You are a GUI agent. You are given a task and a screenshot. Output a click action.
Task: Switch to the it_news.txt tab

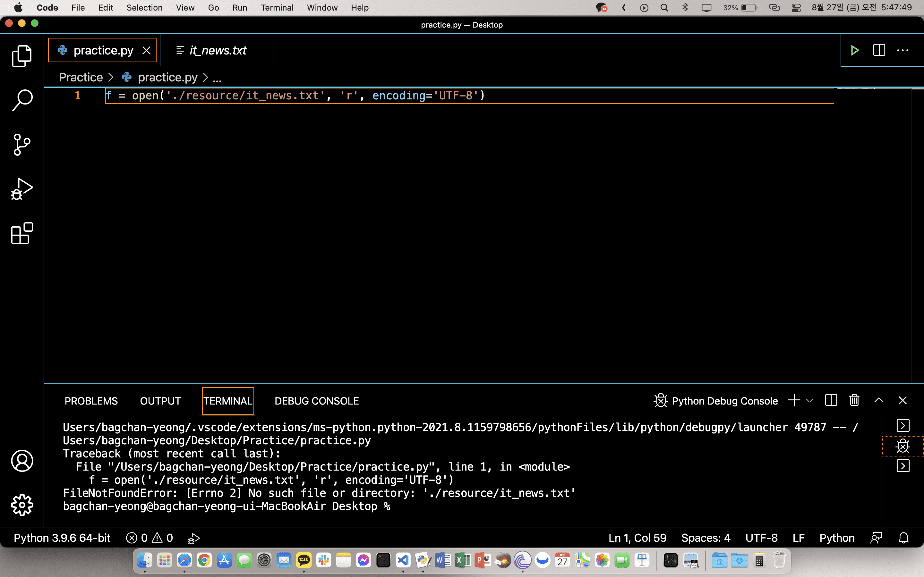(x=218, y=50)
